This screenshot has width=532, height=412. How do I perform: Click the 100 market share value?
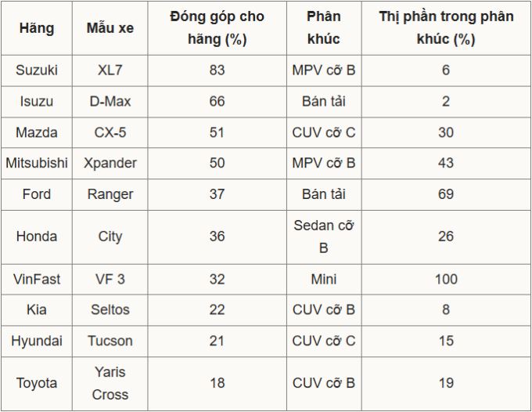click(x=445, y=279)
